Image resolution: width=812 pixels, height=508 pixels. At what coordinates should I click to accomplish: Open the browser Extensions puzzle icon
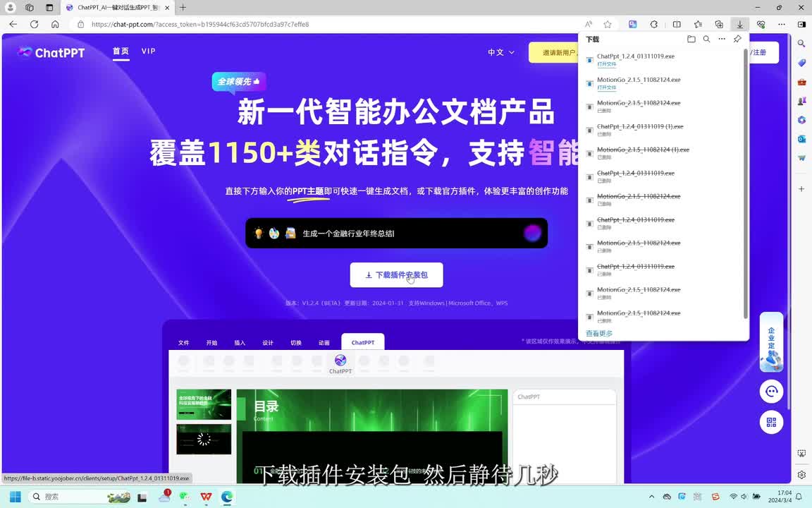coord(653,24)
